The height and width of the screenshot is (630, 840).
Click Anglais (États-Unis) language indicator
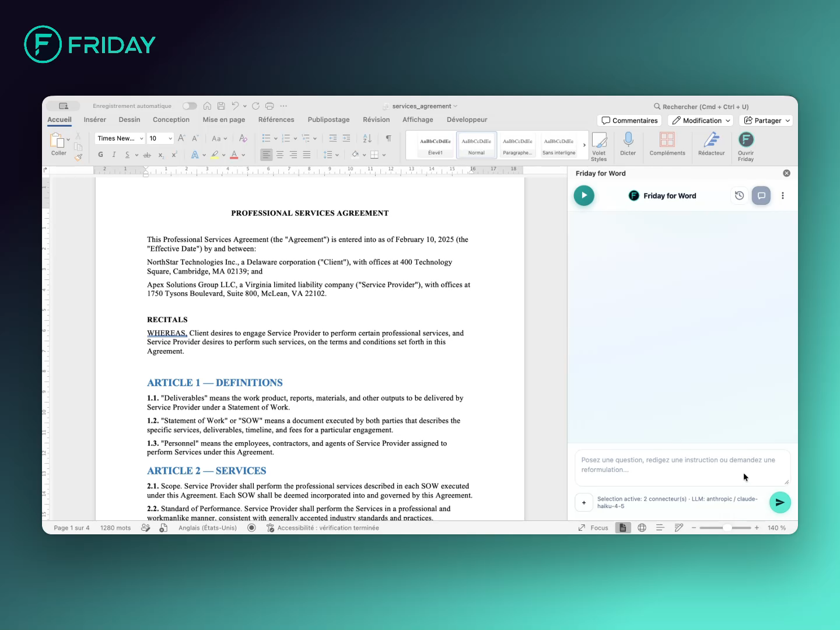(x=208, y=528)
